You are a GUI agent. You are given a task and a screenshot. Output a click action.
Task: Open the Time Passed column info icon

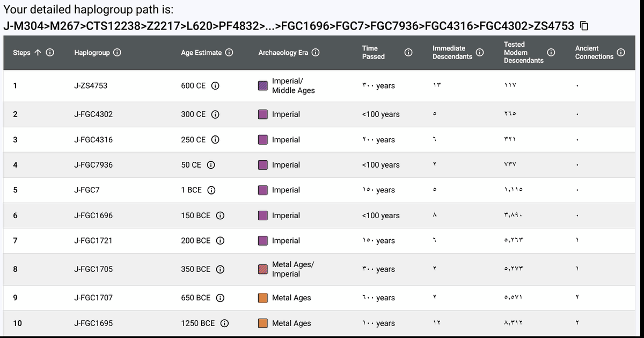coord(407,53)
